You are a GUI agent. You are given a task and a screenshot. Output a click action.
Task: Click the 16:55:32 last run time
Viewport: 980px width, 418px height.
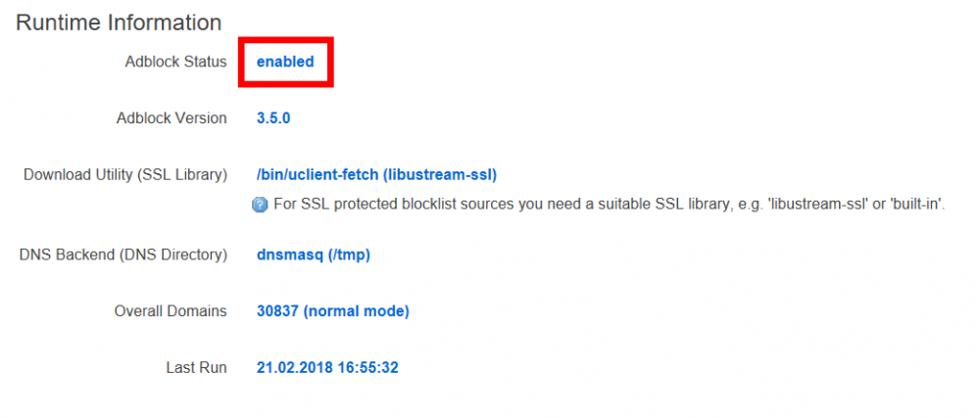(367, 368)
